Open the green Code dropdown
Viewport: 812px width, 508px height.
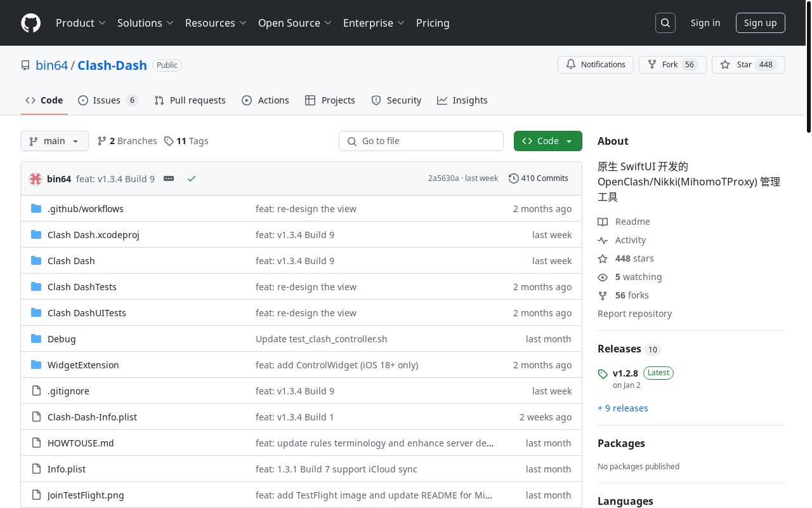click(547, 141)
